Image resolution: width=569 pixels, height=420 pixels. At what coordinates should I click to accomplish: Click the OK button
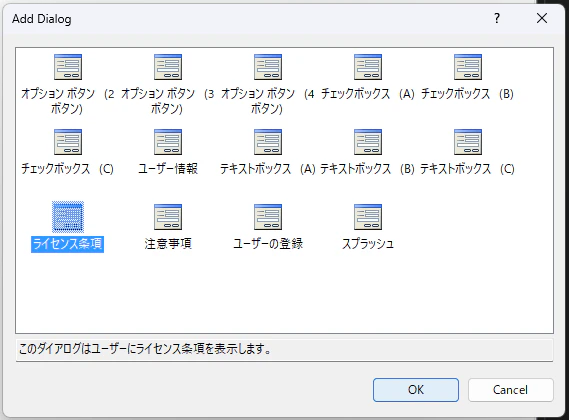[416, 390]
